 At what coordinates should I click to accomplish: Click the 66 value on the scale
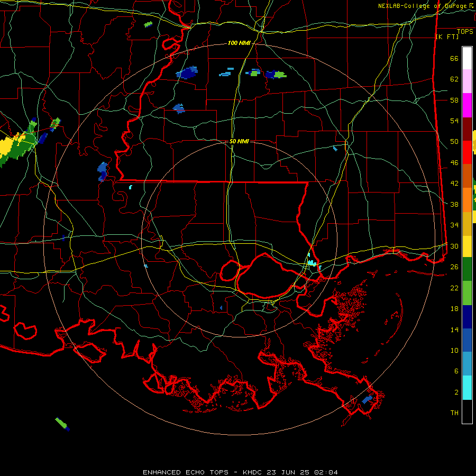tap(454, 58)
